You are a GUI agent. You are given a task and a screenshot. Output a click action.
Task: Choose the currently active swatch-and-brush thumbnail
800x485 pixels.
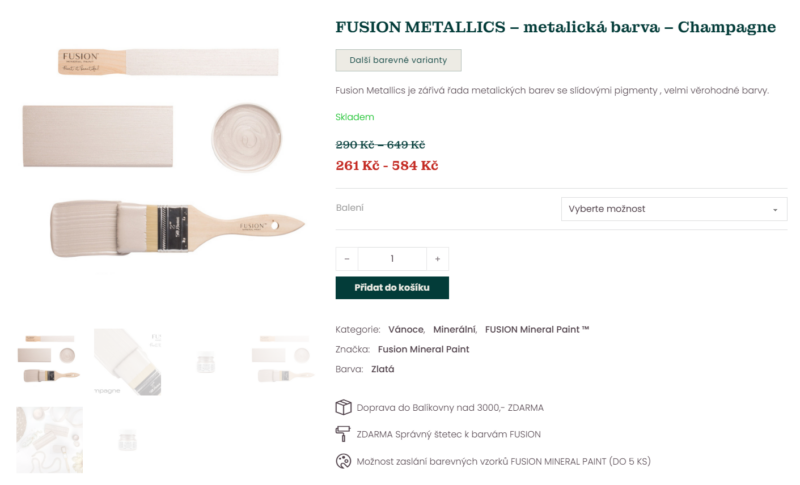click(x=49, y=361)
